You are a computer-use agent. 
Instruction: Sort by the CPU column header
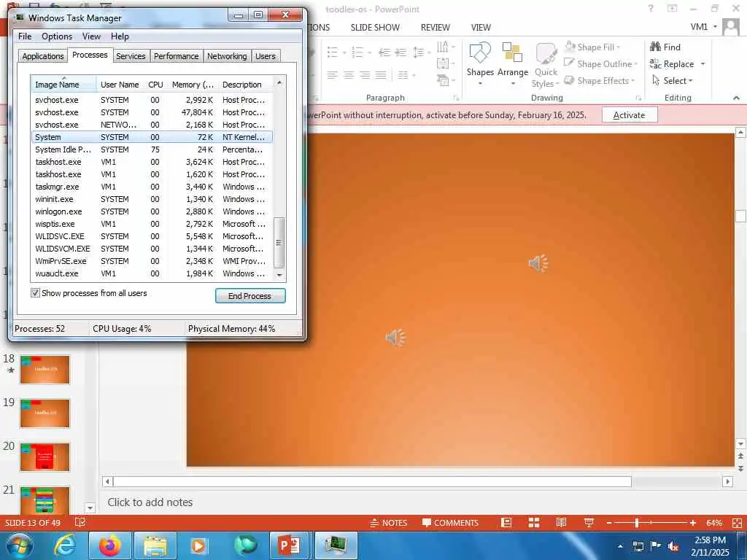[155, 85]
